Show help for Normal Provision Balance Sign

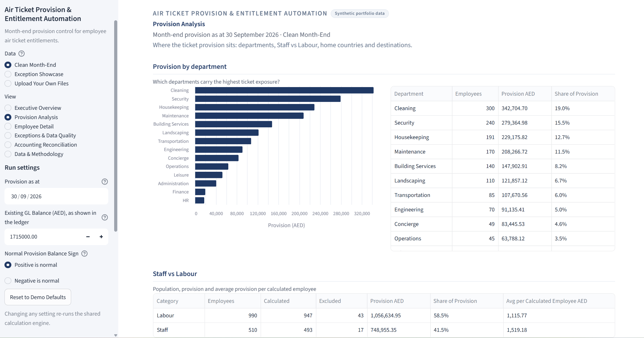click(84, 254)
